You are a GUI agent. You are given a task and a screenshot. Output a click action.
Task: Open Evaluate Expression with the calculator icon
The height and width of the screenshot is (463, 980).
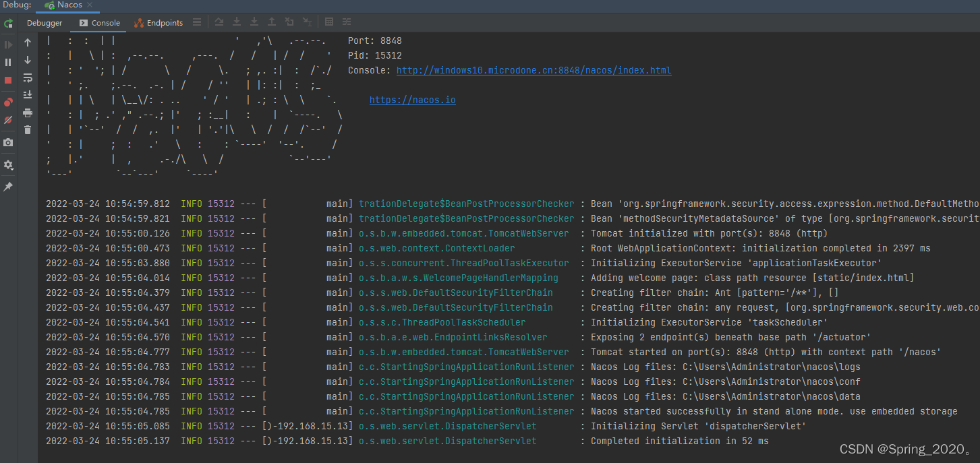[329, 22]
